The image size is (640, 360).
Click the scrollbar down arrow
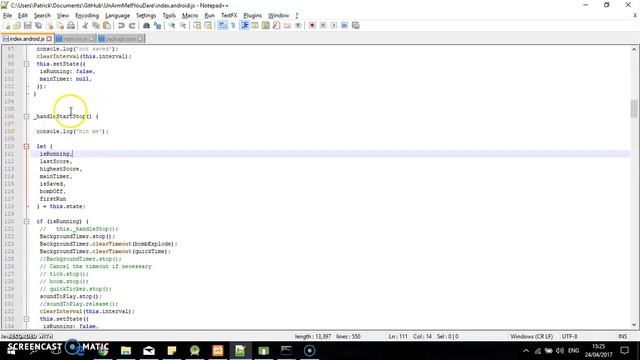tap(633, 325)
